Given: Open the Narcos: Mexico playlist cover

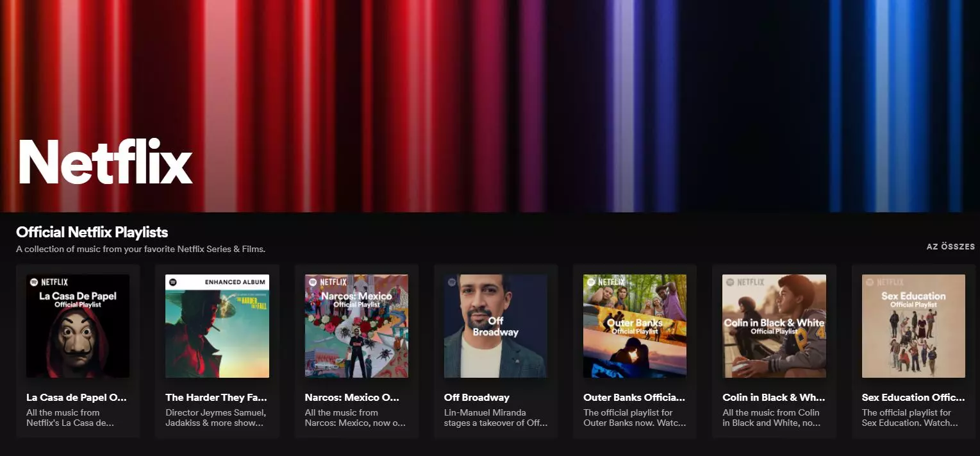Looking at the screenshot, I should (x=356, y=326).
